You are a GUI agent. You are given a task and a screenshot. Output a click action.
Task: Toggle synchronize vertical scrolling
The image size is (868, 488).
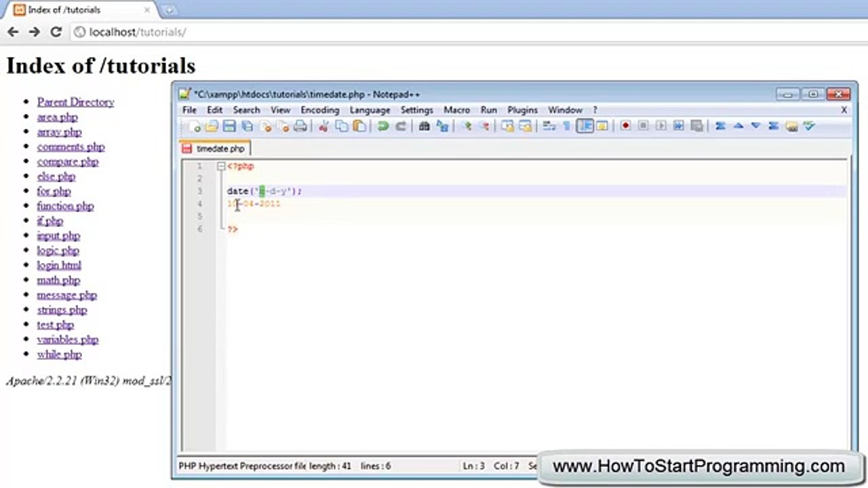click(507, 126)
